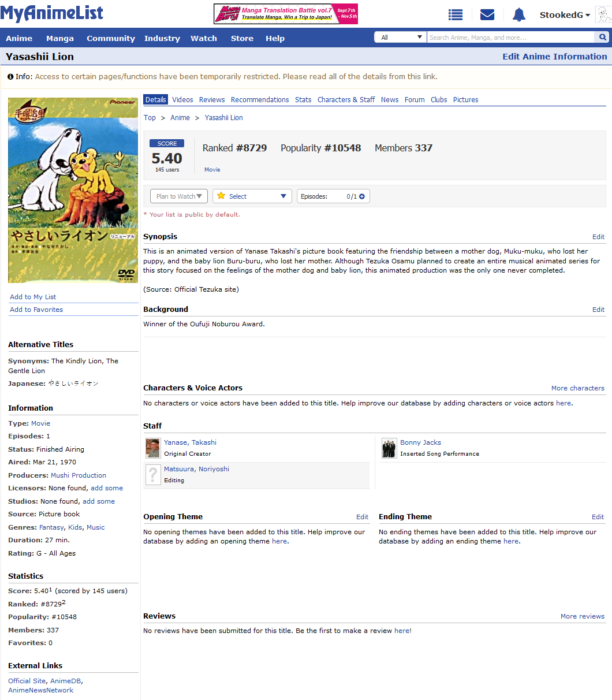This screenshot has height=700, width=612.
Task: Select the Details tab
Action: (156, 100)
